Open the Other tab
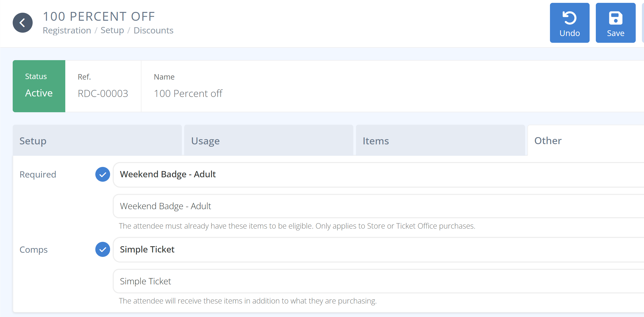Viewport: 644px width, 317px height. [585, 141]
